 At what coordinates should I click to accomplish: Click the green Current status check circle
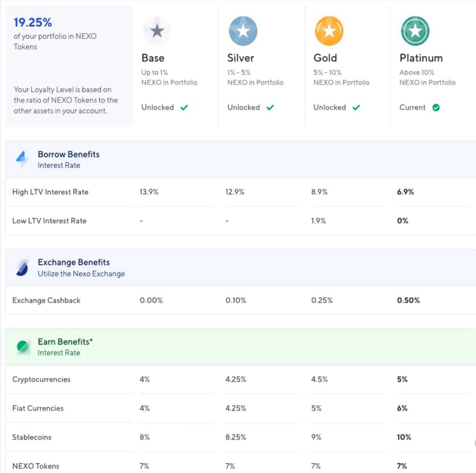(x=436, y=107)
